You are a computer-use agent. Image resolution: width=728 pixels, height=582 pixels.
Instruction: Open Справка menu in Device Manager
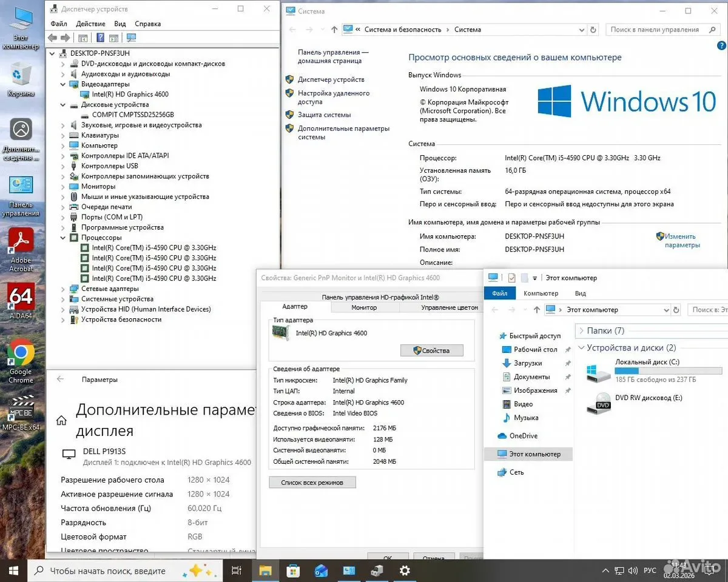click(x=148, y=24)
